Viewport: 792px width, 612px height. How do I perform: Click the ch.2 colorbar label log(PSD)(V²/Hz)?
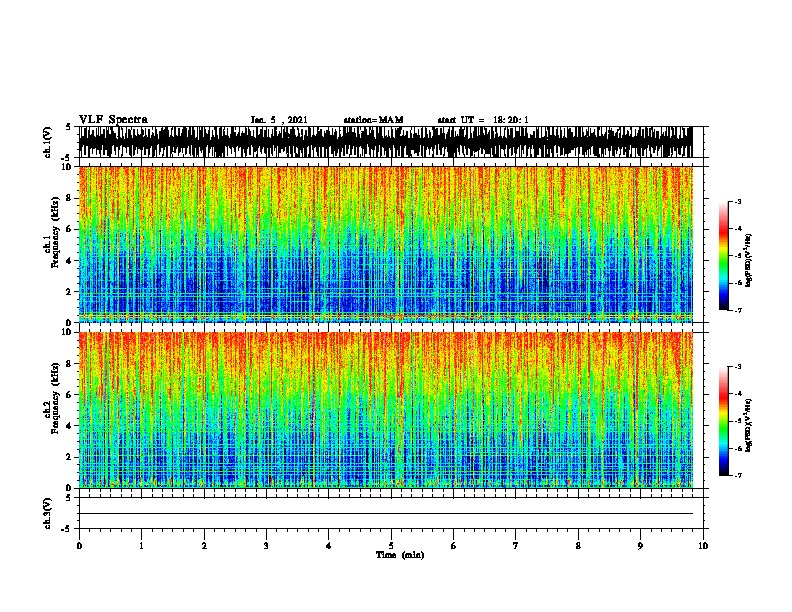click(x=748, y=425)
